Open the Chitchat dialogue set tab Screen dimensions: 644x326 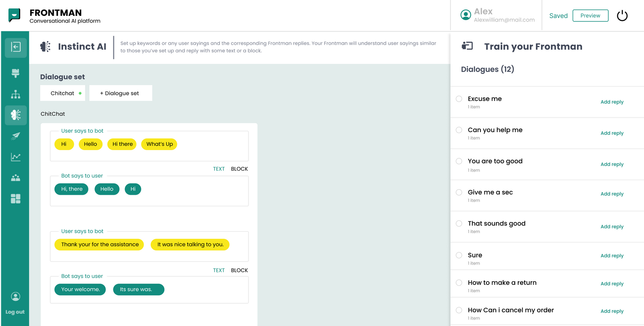(63, 93)
